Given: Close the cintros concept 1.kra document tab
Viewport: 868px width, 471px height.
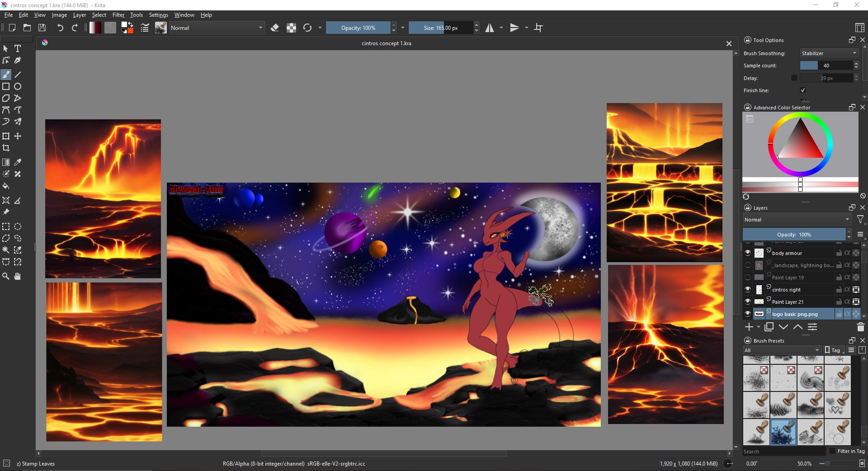Looking at the screenshot, I should point(729,43).
